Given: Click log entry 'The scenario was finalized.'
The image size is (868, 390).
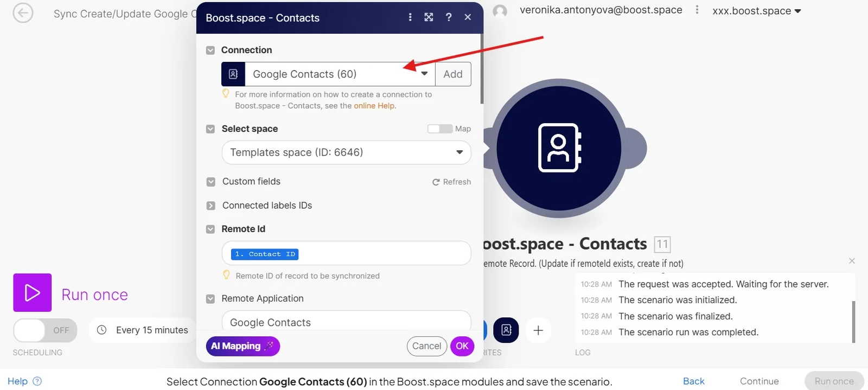Looking at the screenshot, I should 675,316.
